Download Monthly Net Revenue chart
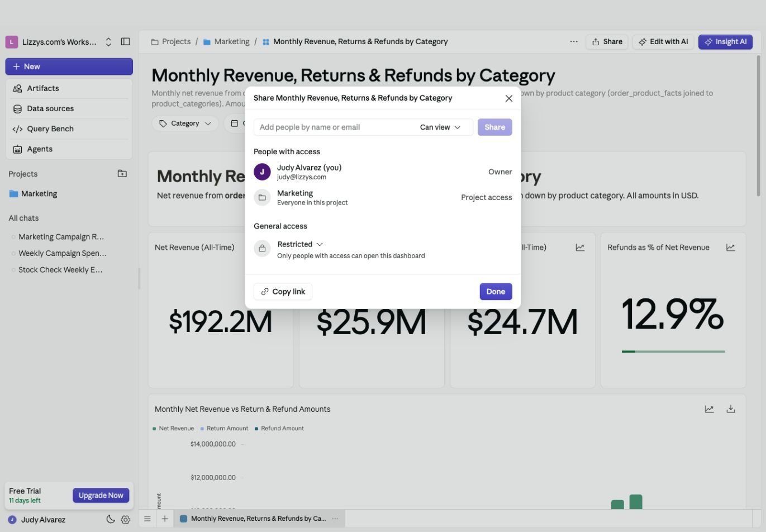Screen dimensions: 766x532 (x=730, y=409)
